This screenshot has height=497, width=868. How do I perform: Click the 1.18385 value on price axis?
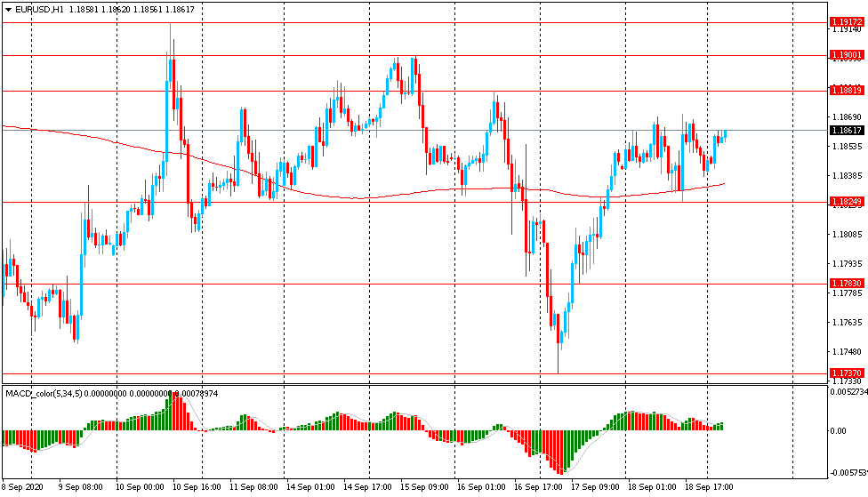847,175
